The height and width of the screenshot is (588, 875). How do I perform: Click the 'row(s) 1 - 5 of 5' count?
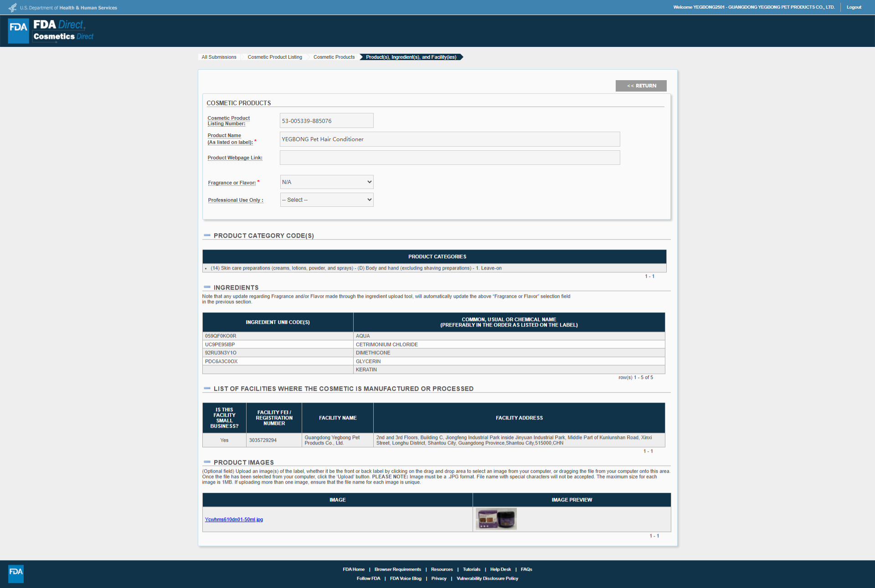(x=636, y=378)
